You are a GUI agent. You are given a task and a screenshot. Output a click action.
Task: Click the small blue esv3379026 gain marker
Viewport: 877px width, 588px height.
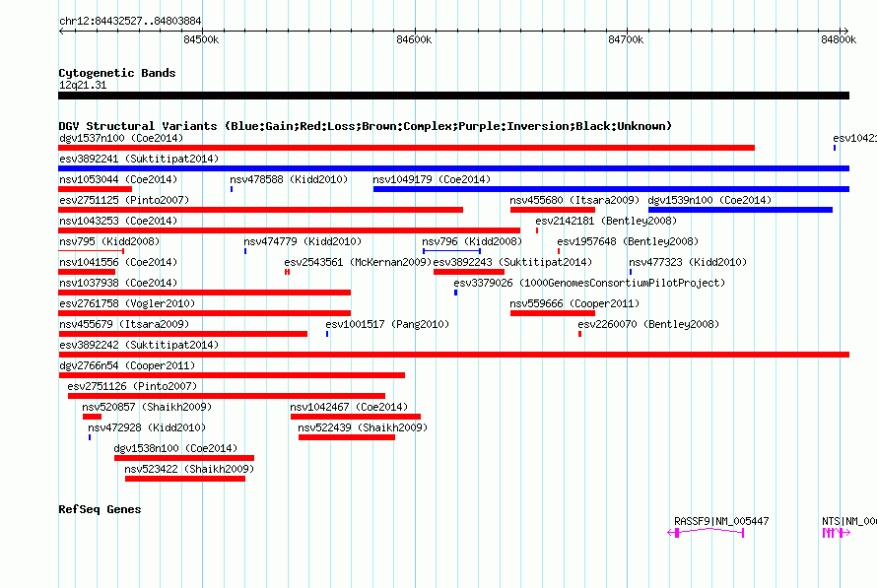[456, 293]
